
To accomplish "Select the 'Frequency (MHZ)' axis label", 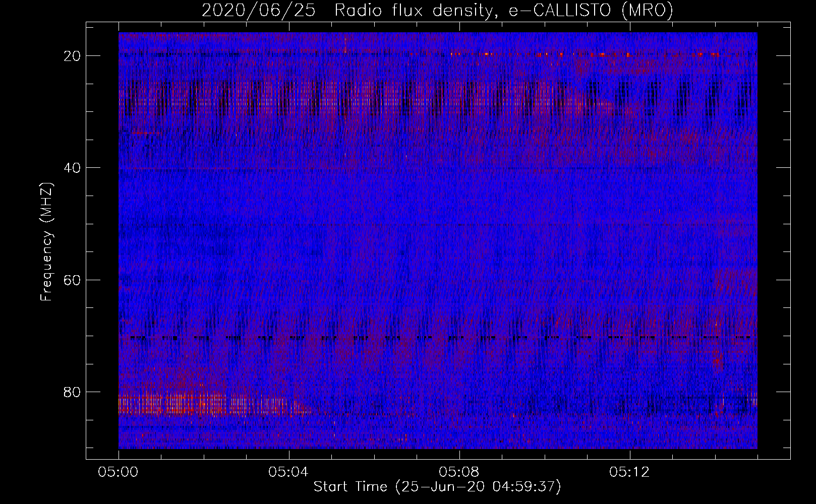I will 46,242.
